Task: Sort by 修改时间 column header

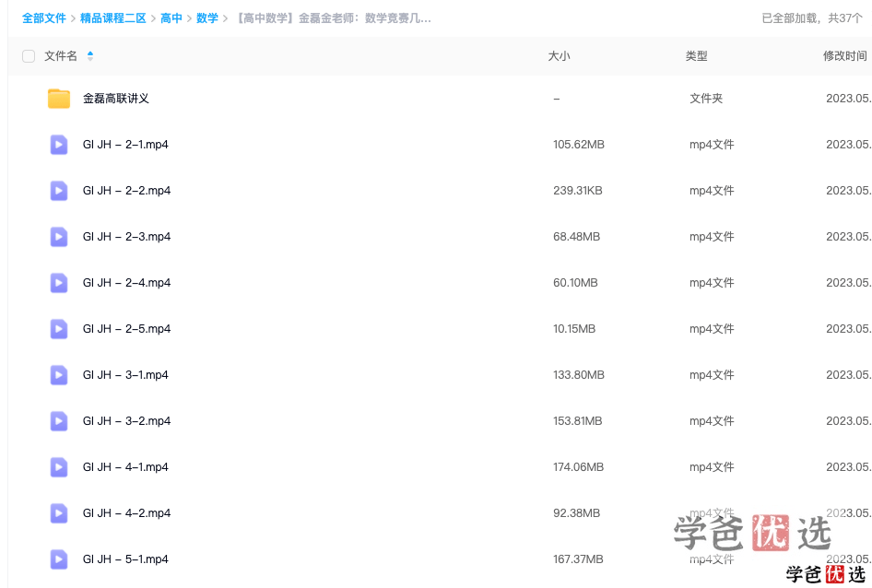Action: (844, 56)
